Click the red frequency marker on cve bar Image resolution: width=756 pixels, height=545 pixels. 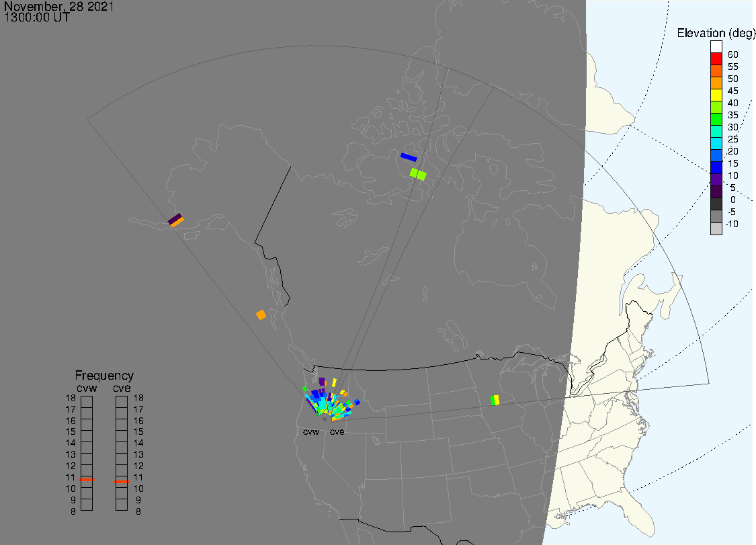coord(122,481)
